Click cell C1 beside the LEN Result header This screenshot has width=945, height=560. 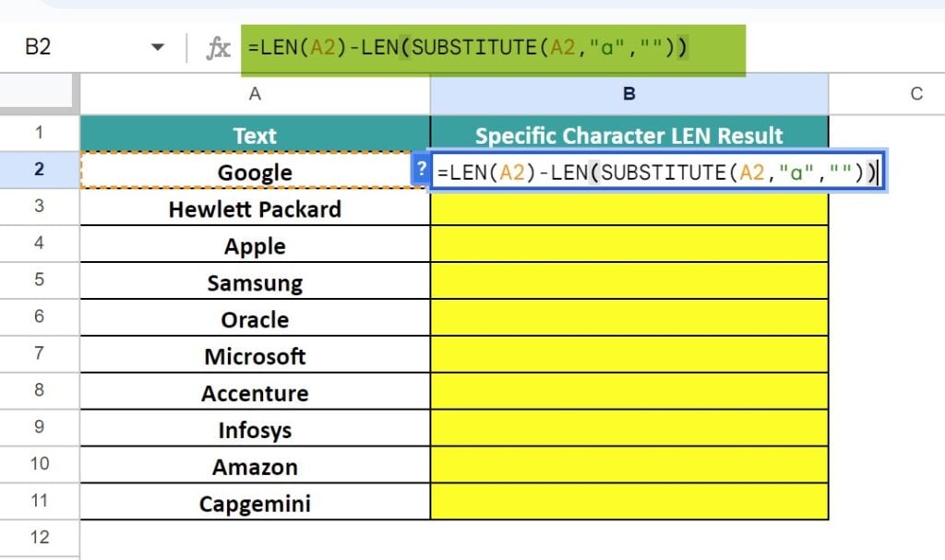click(x=887, y=134)
